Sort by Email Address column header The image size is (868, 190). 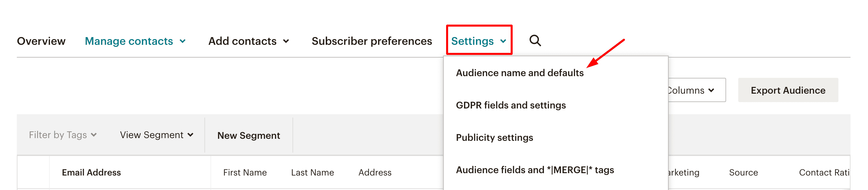[91, 172]
